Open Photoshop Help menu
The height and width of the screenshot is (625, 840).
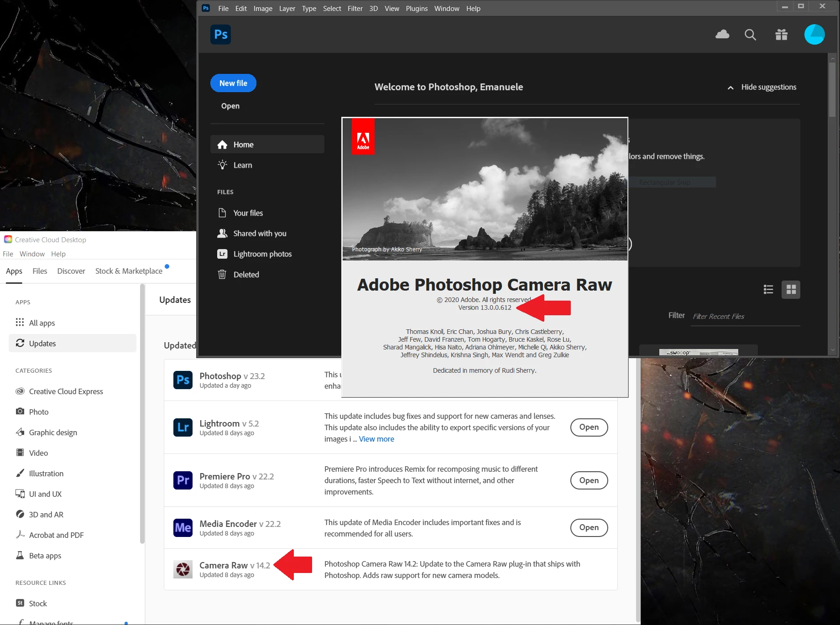click(473, 9)
